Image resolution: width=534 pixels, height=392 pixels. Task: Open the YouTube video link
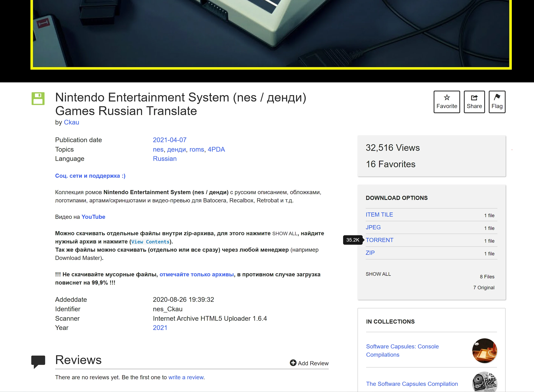[93, 217]
